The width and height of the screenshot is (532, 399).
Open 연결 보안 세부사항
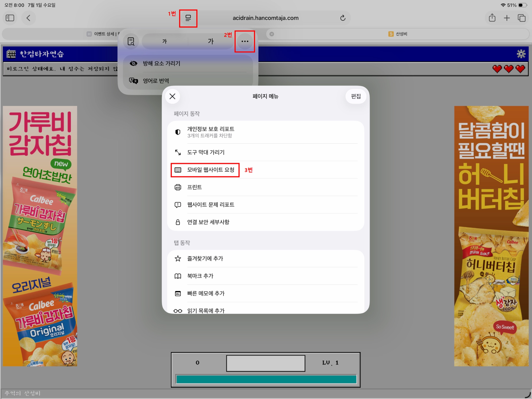(x=265, y=222)
